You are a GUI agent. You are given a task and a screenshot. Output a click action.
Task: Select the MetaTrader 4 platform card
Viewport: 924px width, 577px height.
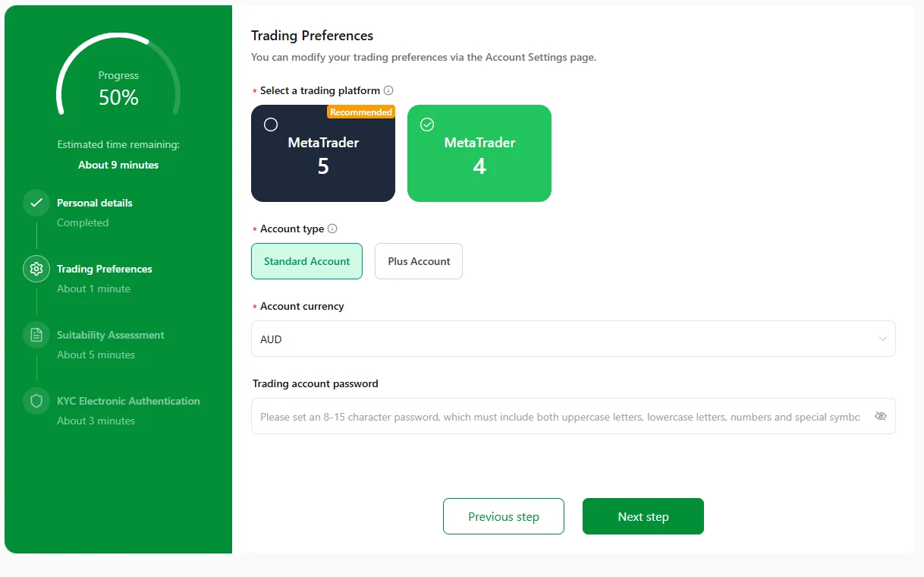479,153
